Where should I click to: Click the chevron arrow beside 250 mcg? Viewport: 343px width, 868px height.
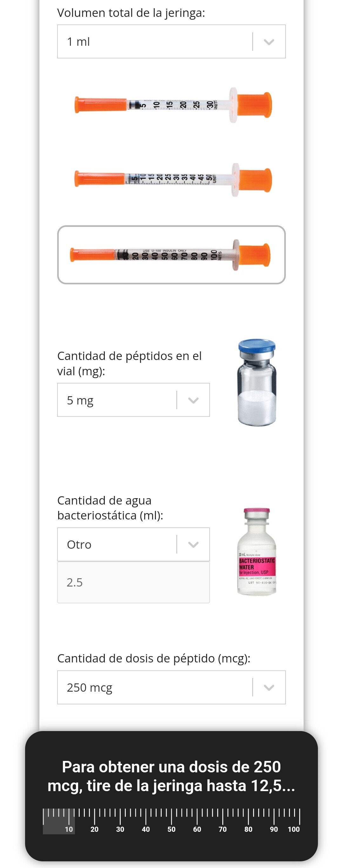[269, 688]
